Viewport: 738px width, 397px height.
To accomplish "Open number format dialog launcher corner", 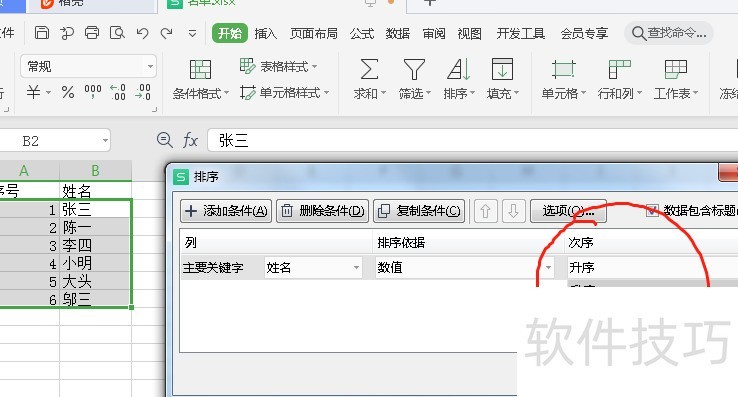I will [x=154, y=110].
